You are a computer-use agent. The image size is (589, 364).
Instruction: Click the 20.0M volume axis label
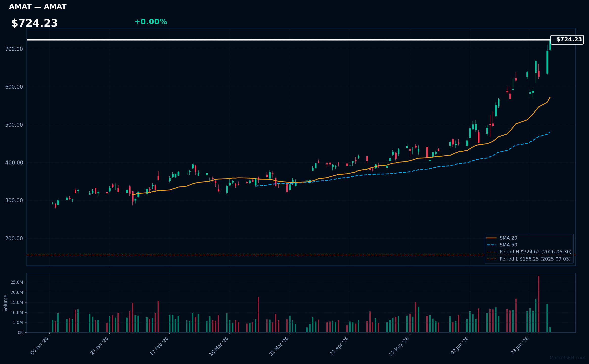coord(17,292)
